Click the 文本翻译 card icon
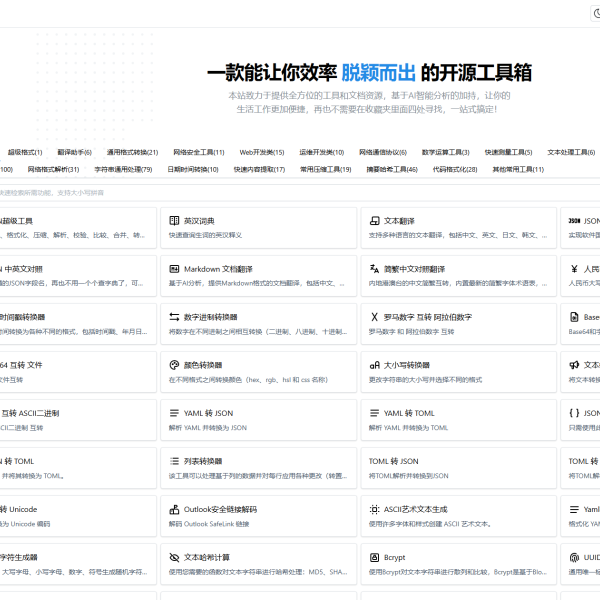The image size is (600, 600). [374, 220]
